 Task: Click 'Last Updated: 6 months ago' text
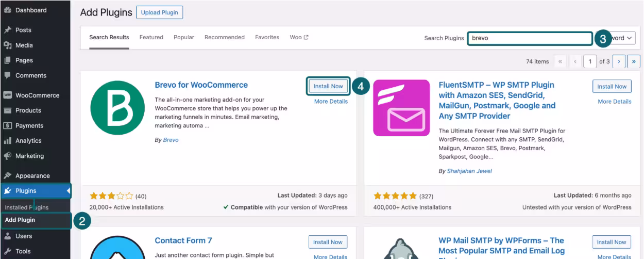coord(592,196)
